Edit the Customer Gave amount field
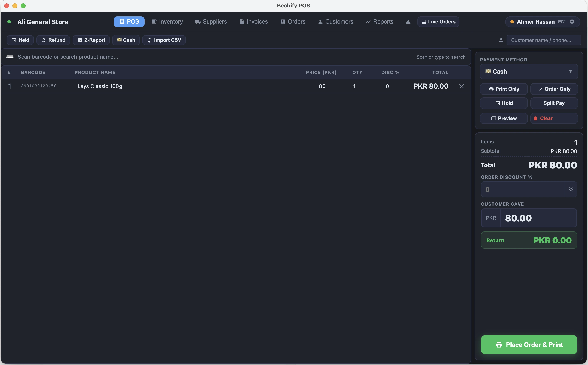The height and width of the screenshot is (365, 588). click(x=539, y=218)
